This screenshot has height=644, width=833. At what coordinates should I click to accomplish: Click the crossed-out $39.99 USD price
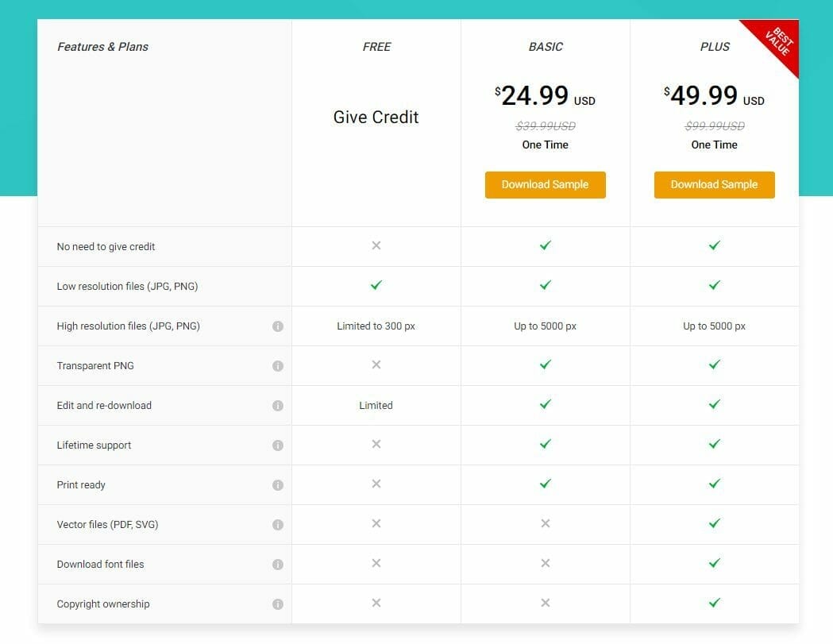[x=545, y=125]
